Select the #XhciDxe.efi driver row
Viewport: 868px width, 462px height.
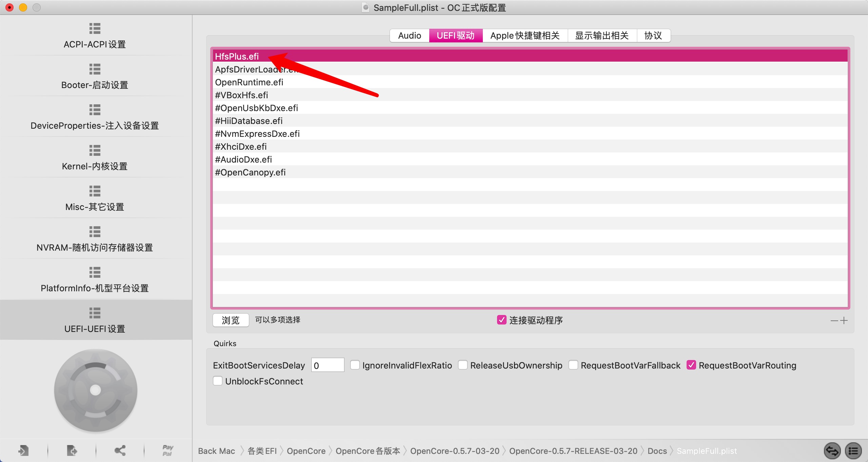coord(530,146)
